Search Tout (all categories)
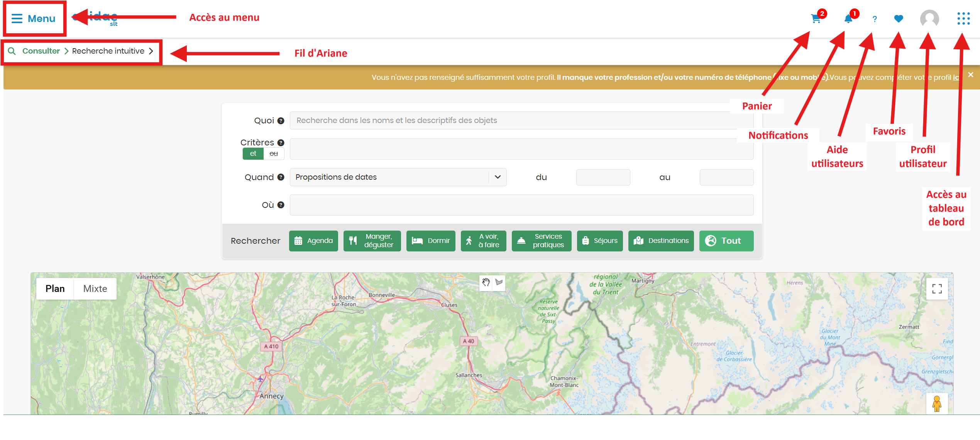Image resolution: width=980 pixels, height=440 pixels. click(x=726, y=241)
